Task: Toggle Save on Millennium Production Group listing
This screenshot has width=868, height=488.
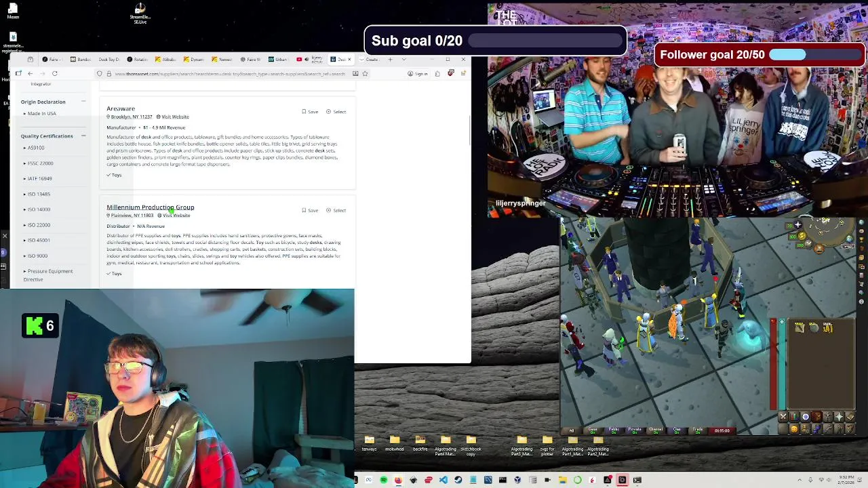Action: tap(310, 211)
